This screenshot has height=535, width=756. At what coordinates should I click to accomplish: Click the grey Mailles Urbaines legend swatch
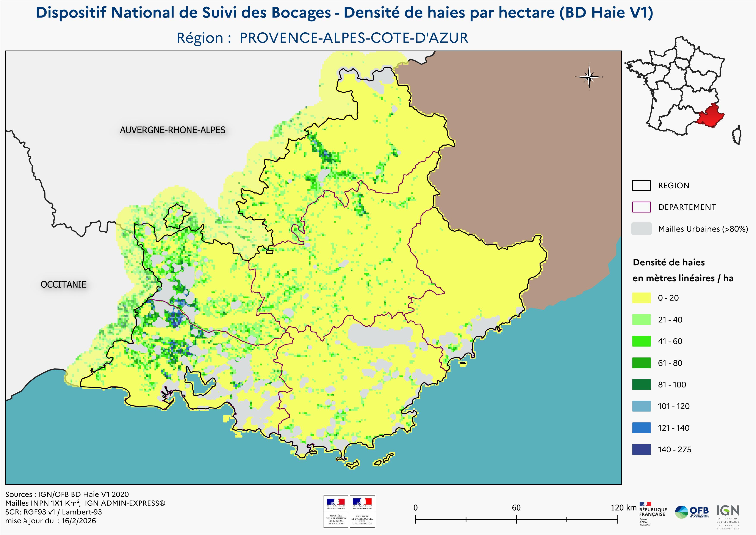point(641,229)
